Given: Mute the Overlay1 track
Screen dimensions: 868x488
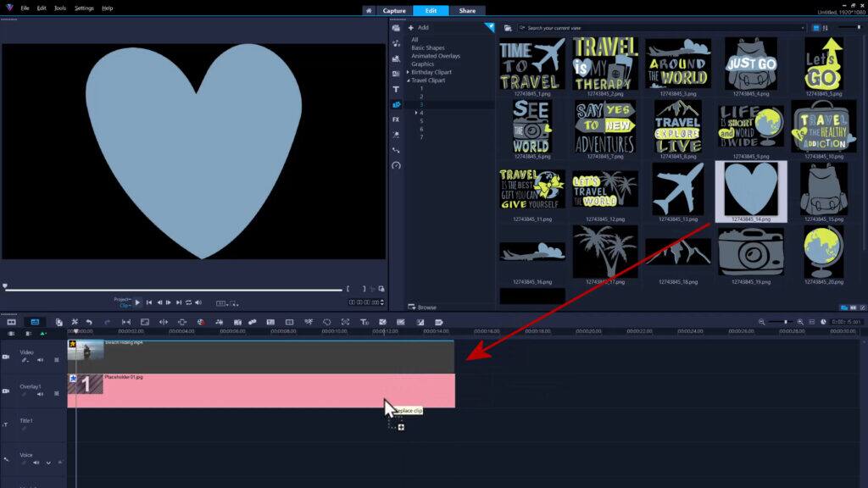Looking at the screenshot, I should coord(40,394).
